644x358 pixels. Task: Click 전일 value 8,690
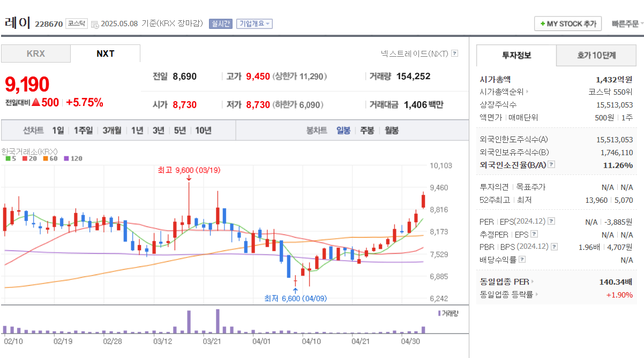(185, 77)
